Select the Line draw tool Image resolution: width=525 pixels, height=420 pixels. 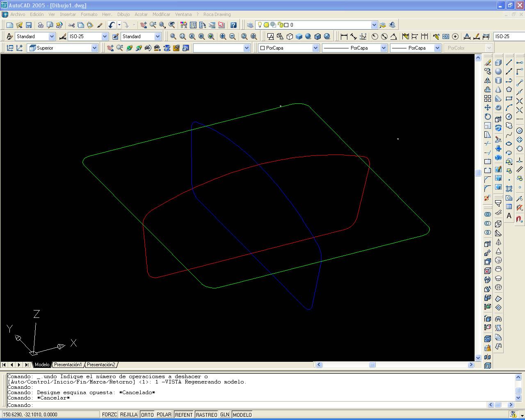click(509, 62)
